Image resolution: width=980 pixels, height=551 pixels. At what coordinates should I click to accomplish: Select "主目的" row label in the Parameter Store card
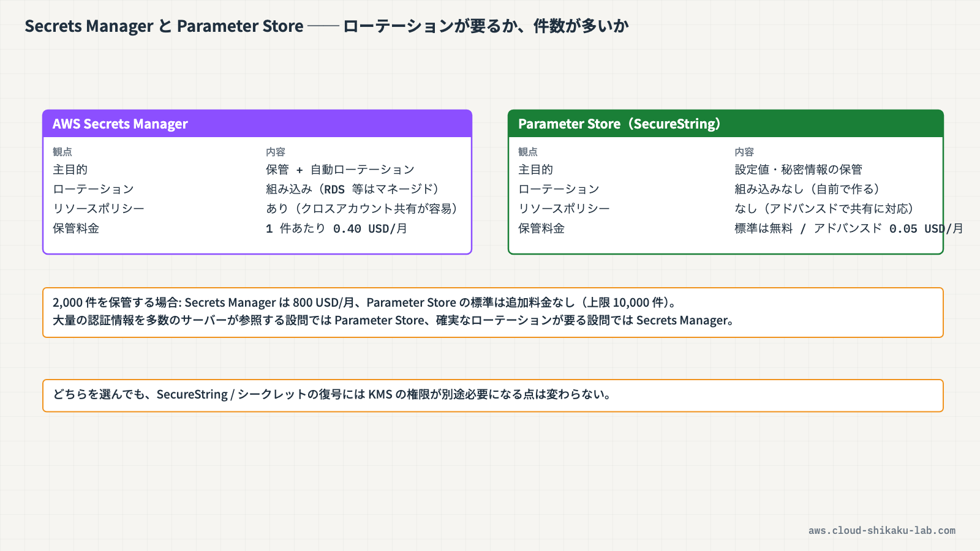point(535,170)
